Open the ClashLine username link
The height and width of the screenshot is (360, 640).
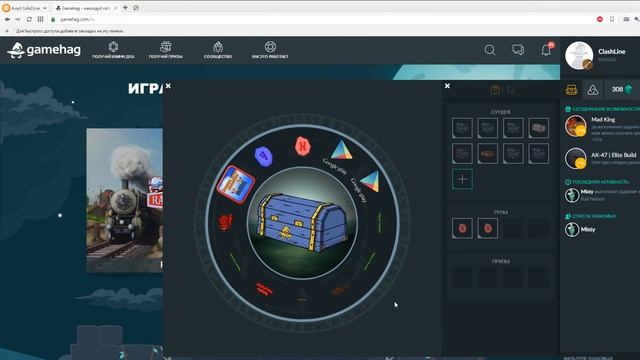[611, 51]
